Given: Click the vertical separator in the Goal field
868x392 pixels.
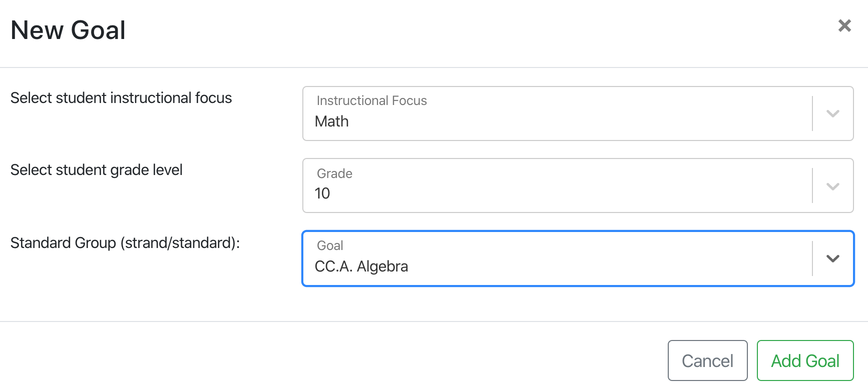Looking at the screenshot, I should coord(812,258).
